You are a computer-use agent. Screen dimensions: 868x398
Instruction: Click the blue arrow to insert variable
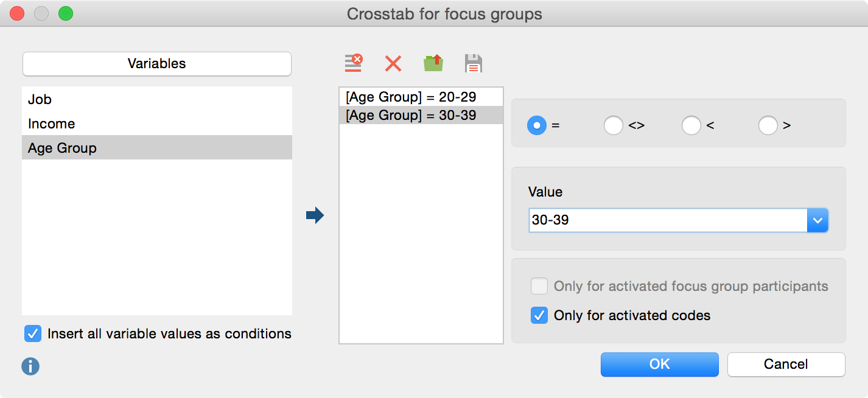(315, 215)
